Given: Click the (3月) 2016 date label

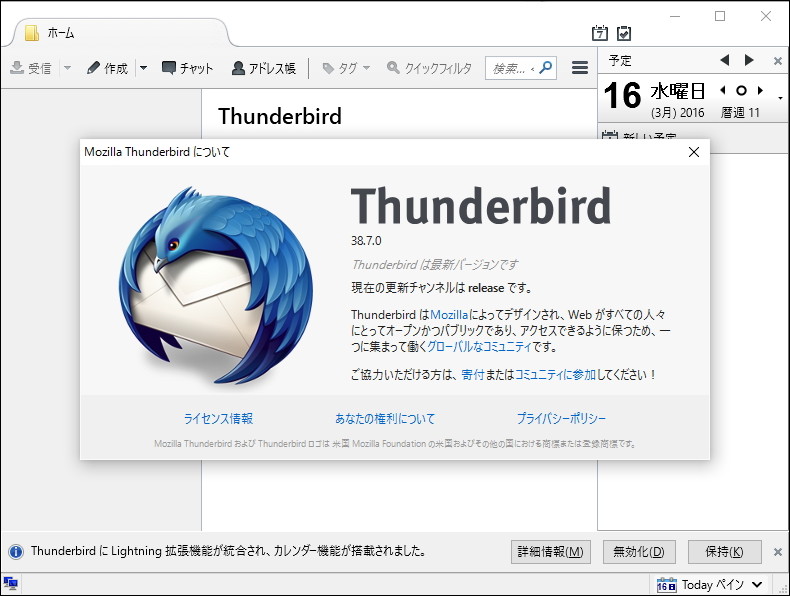Looking at the screenshot, I should tap(678, 112).
